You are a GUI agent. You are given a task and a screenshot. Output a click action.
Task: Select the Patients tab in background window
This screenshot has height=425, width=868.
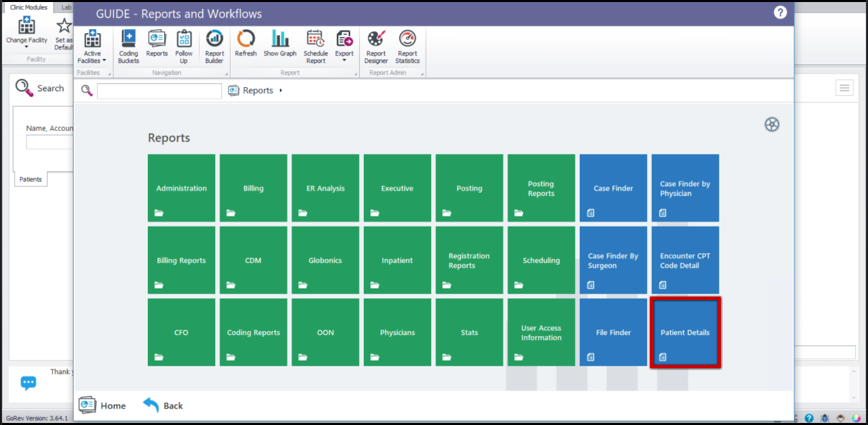[x=30, y=179]
